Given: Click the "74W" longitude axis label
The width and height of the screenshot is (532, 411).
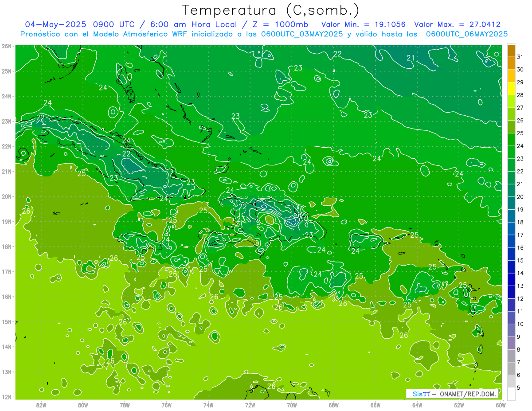Looking at the screenshot, I should [x=208, y=405].
